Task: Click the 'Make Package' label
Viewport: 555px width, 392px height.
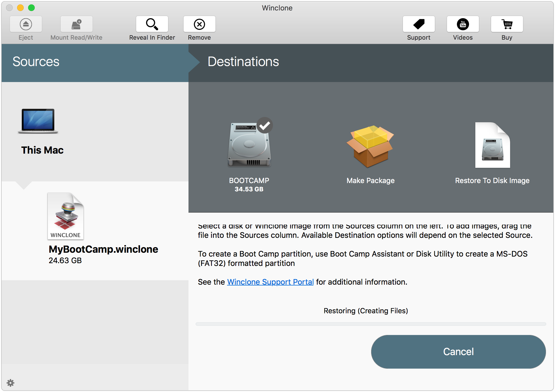Action: (371, 181)
